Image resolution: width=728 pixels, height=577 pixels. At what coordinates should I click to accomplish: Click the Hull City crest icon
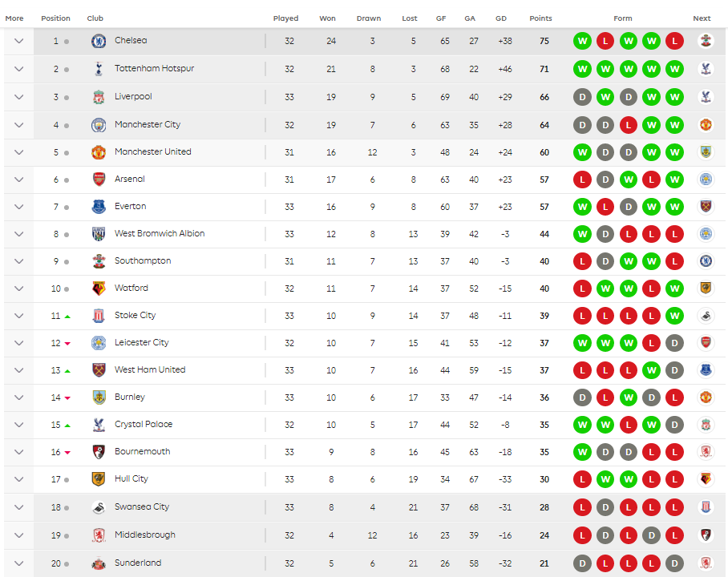[99, 479]
